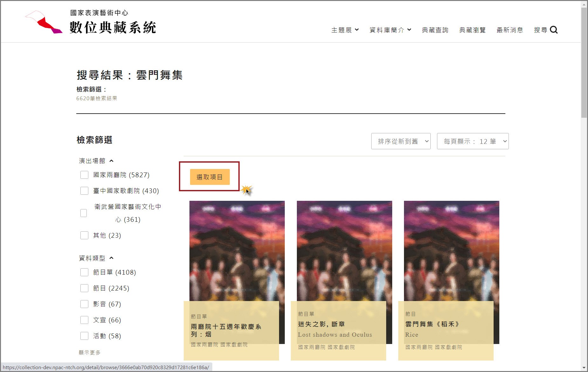Click the 選取項目 button
This screenshot has width=588, height=372.
tap(209, 177)
